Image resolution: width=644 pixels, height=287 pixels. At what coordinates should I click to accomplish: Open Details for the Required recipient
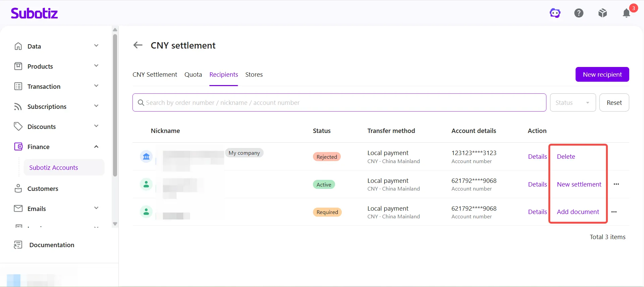(x=537, y=212)
